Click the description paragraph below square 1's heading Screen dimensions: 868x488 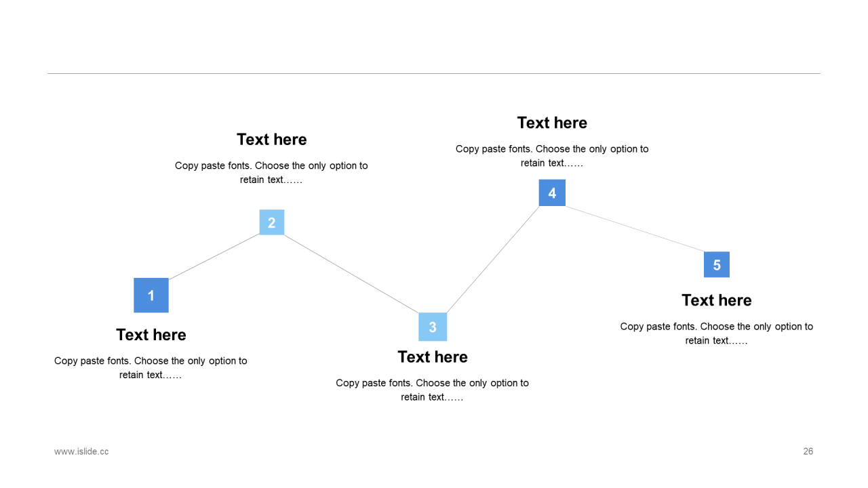click(x=151, y=368)
